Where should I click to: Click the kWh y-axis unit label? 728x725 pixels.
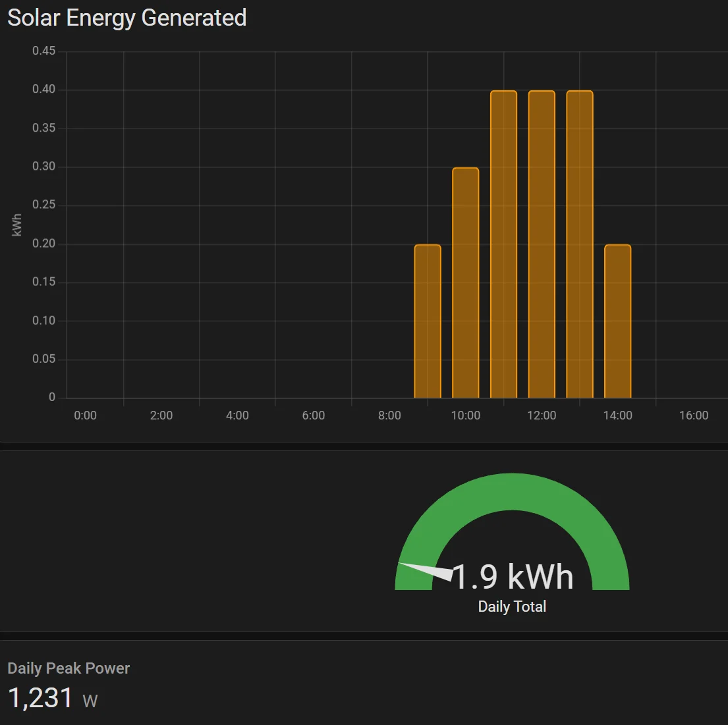coord(16,225)
